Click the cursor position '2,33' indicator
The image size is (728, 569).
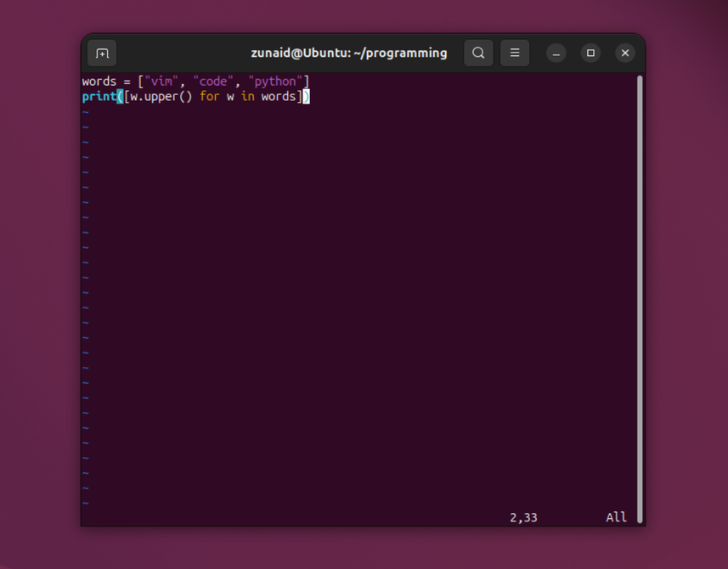(x=523, y=517)
